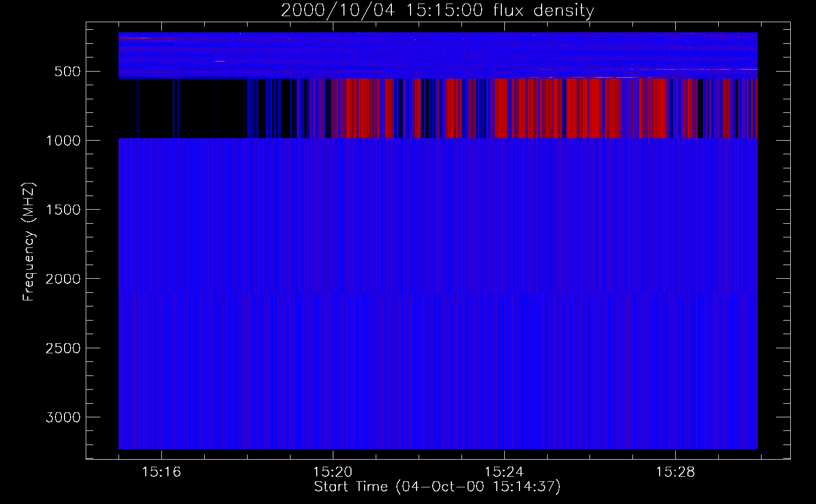This screenshot has height=504, width=816.
Task: Click the plot title '2000/10/04 15:15:00 flux density'
Action: 437,10
